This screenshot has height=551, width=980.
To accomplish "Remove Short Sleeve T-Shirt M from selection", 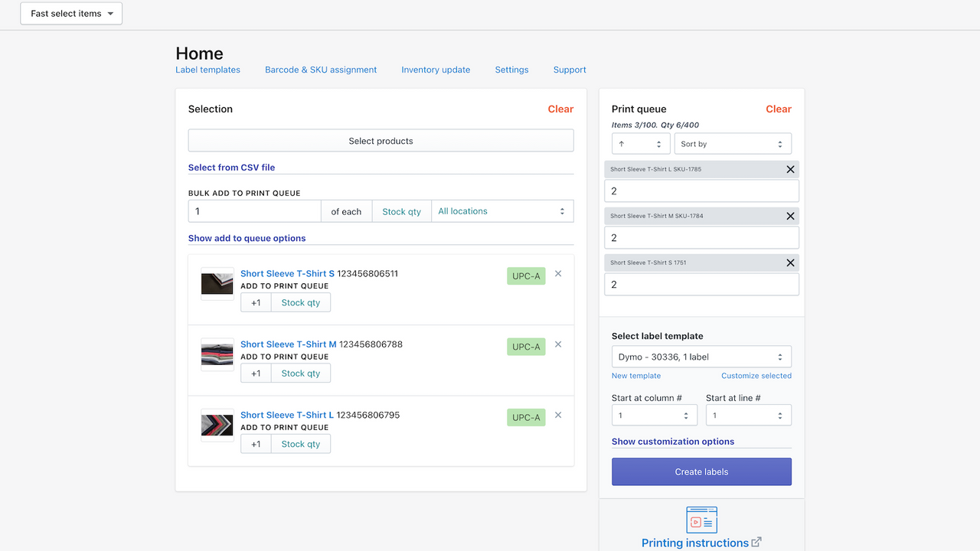I will pos(558,344).
